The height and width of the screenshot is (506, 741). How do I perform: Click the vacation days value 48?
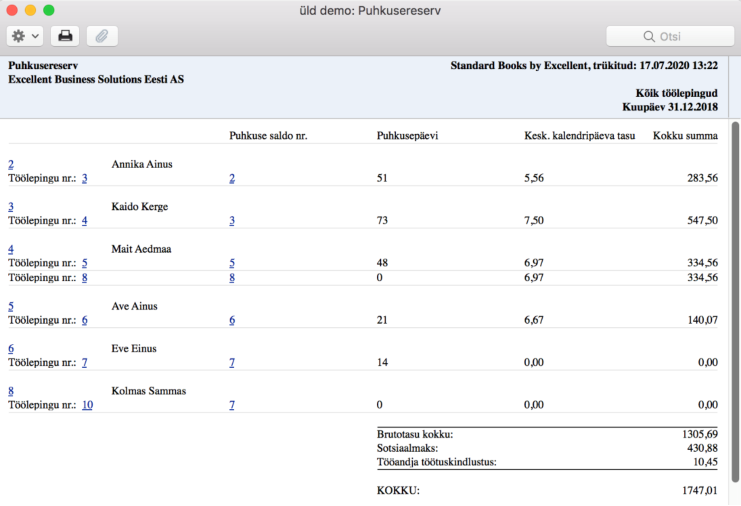pyautogui.click(x=382, y=263)
